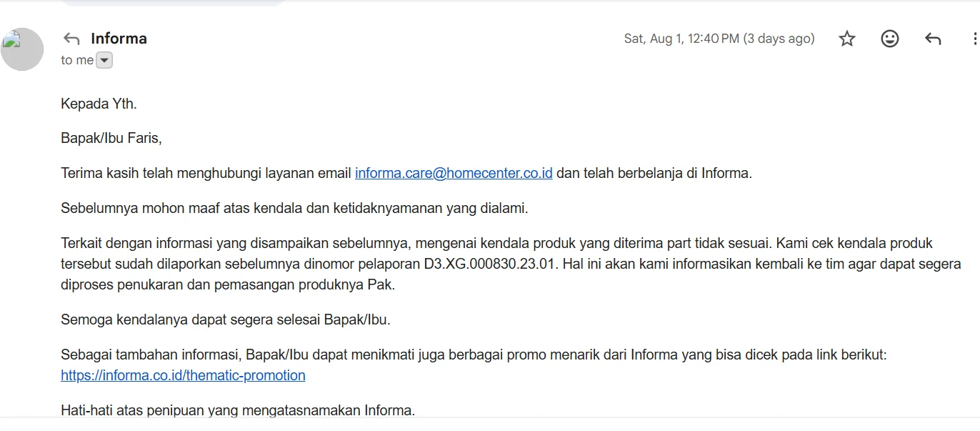Reply using the arrow beside the emoji icon
Image resolution: width=980 pixels, height=431 pixels.
coord(933,39)
